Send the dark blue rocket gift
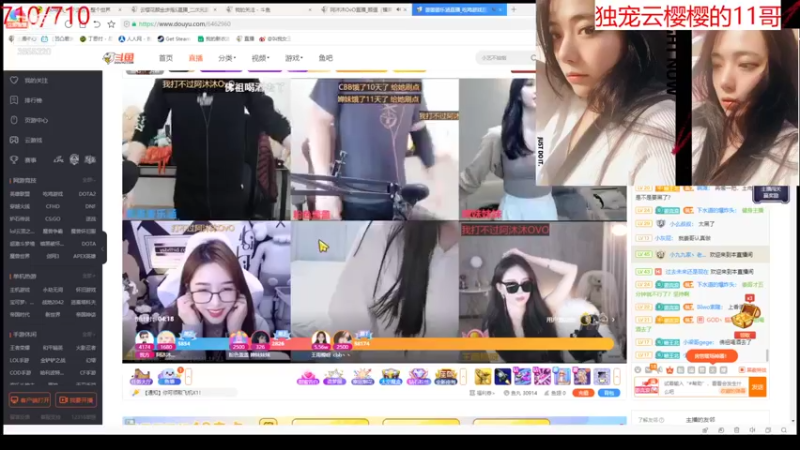Image resolution: width=800 pixels, height=450 pixels. (x=503, y=377)
